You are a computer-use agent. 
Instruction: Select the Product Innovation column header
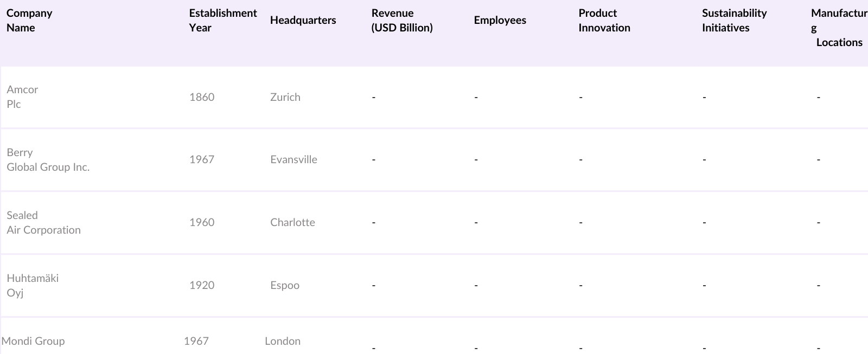click(604, 21)
